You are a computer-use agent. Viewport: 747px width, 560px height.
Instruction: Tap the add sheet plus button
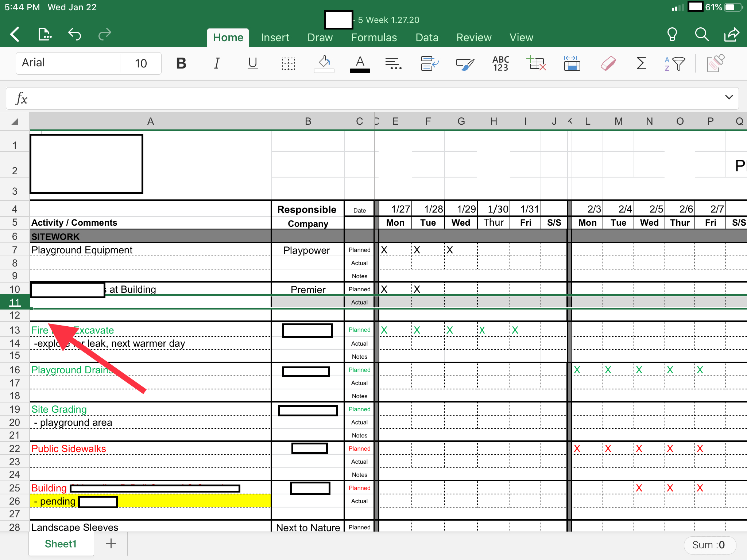[x=111, y=544]
